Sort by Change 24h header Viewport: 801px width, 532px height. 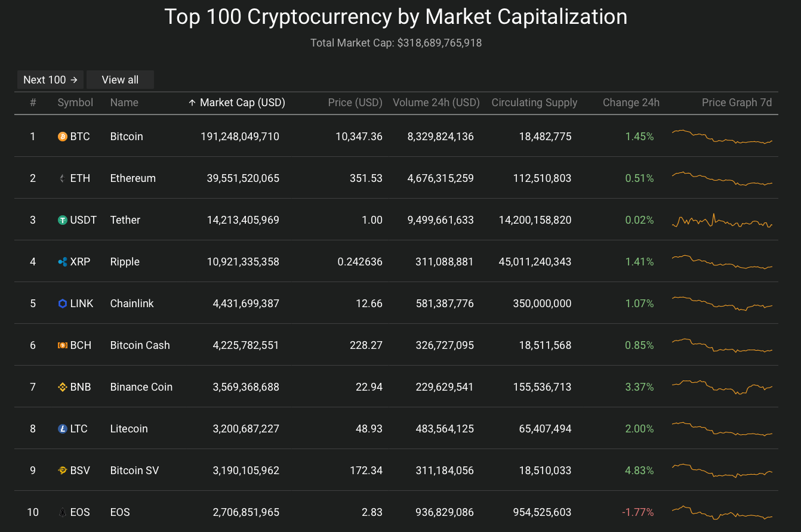point(631,103)
